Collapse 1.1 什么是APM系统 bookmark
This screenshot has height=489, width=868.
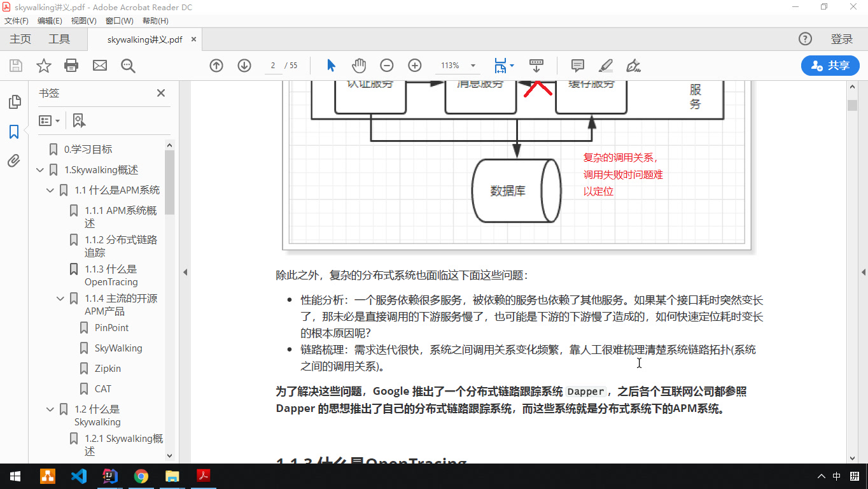tap(50, 190)
